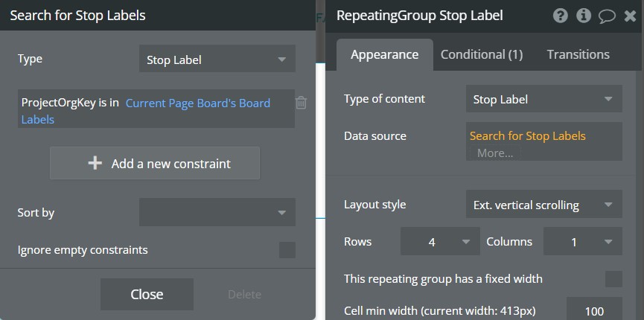Open the search Type dropdown
Image resolution: width=644 pixels, height=320 pixels.
pyautogui.click(x=217, y=60)
